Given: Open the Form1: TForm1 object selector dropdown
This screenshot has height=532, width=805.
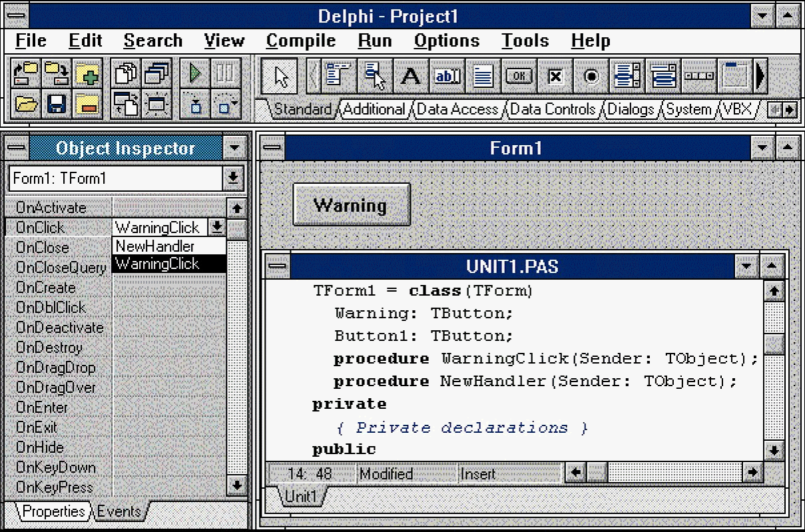Looking at the screenshot, I should point(233,178).
